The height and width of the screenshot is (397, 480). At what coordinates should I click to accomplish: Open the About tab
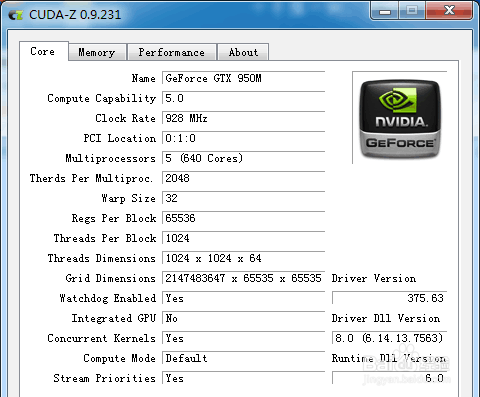point(243,52)
